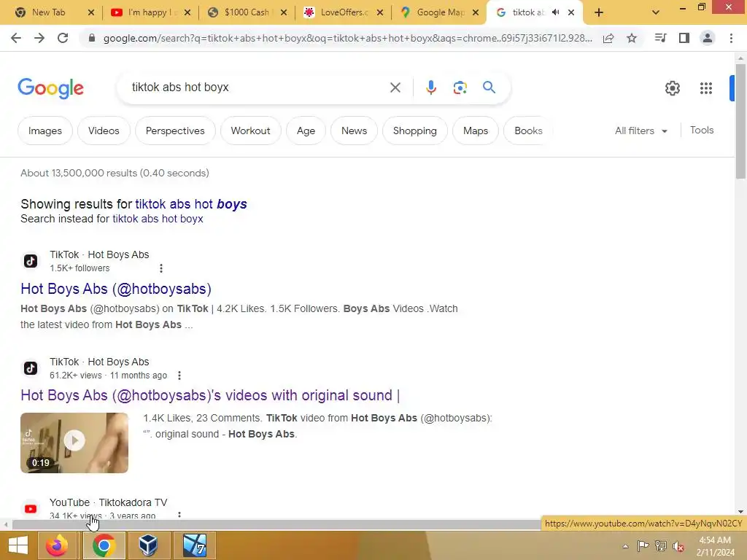The image size is (747, 560).
Task: Click the Google logo
Action: click(x=50, y=88)
